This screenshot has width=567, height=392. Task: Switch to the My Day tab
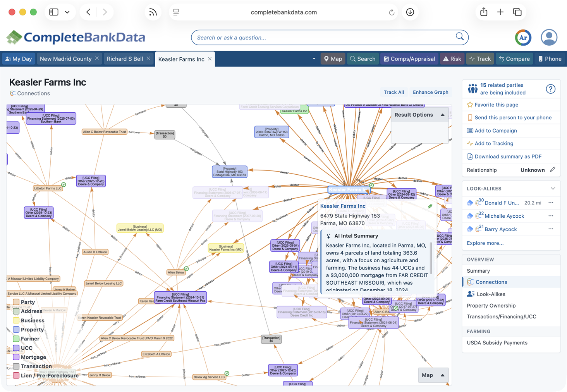pos(19,59)
